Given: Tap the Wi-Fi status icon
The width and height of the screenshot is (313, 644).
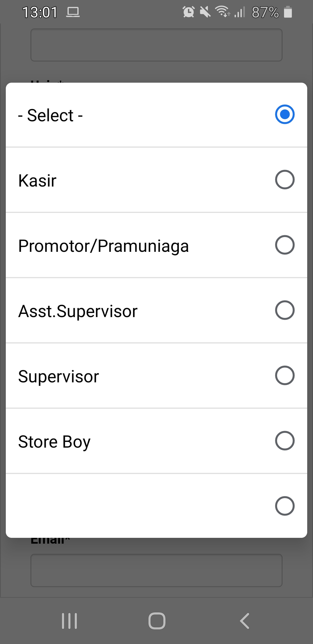Looking at the screenshot, I should pyautogui.click(x=223, y=12).
